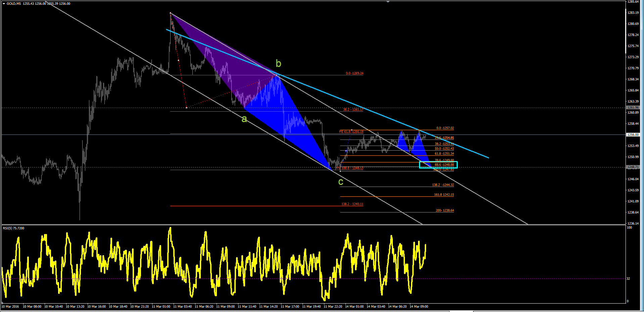644x312 pixels.
Task: Click the '200- 1238.64' Fibonacci label
Action: pyautogui.click(x=445, y=210)
